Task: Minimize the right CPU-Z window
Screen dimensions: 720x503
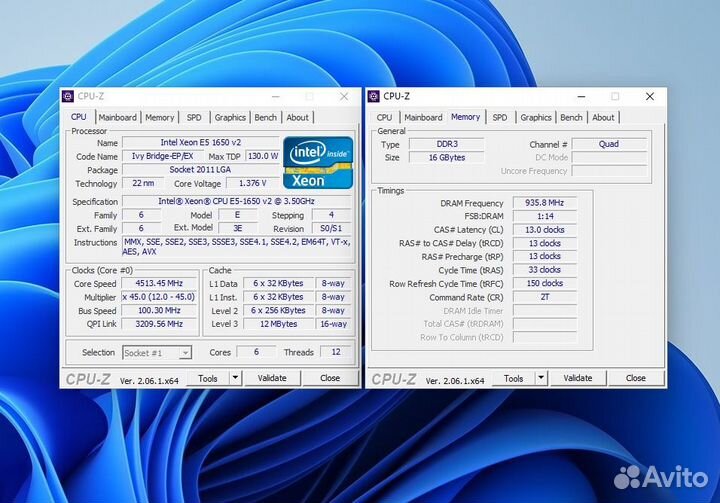Action: (581, 96)
